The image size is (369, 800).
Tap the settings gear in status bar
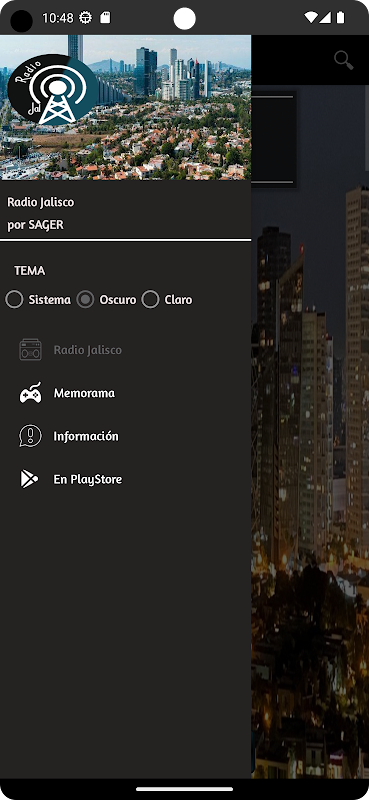(85, 18)
